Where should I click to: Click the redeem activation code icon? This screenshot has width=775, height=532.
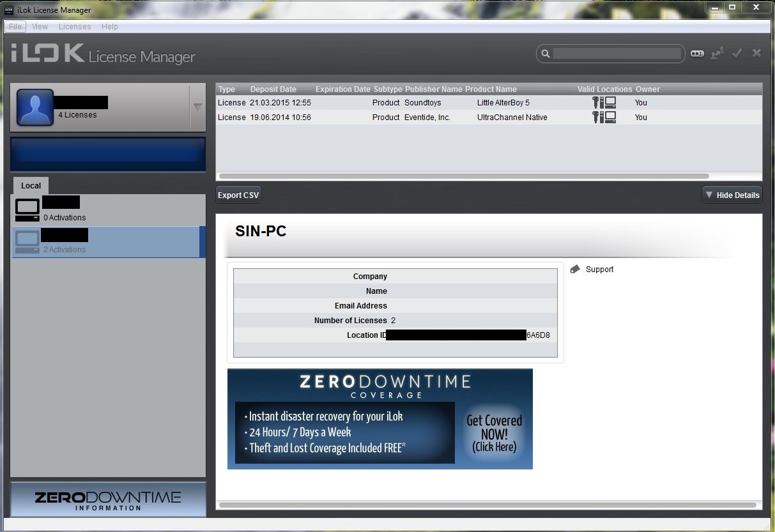tap(697, 54)
